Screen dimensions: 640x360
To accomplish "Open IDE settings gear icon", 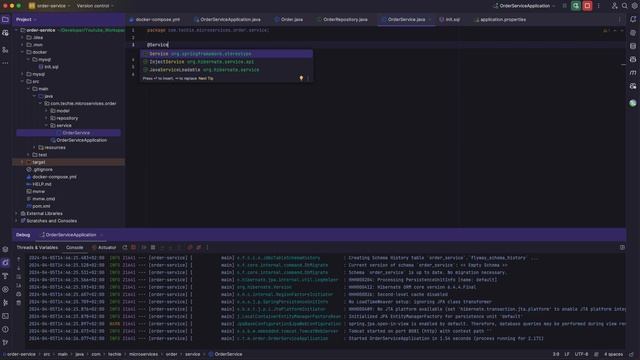I will 635,6.
